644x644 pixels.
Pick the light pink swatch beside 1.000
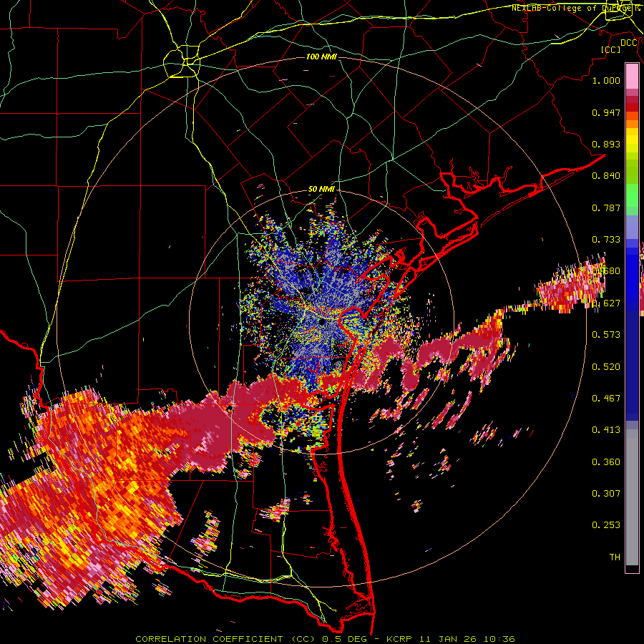click(x=632, y=77)
